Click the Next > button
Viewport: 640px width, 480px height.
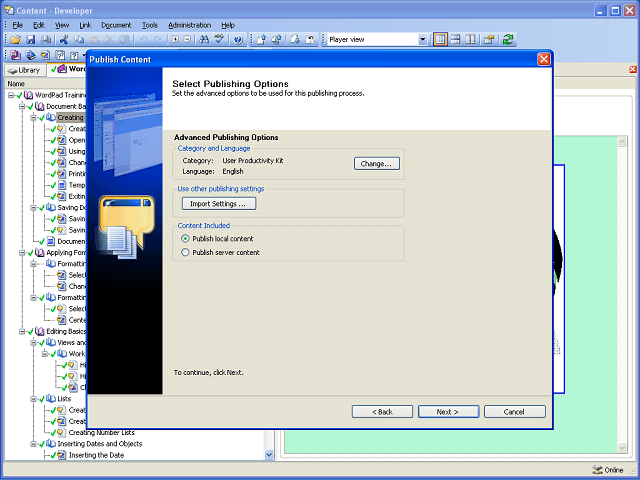(x=448, y=411)
